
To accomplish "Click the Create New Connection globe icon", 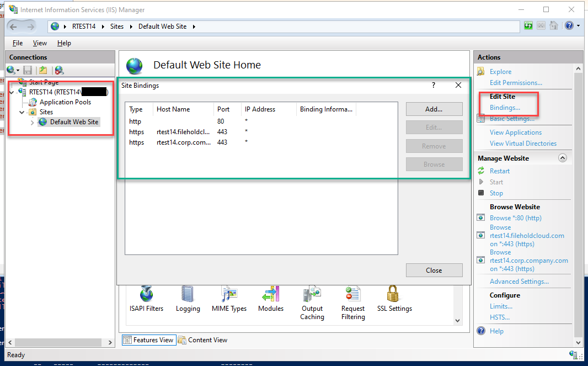I will point(10,70).
